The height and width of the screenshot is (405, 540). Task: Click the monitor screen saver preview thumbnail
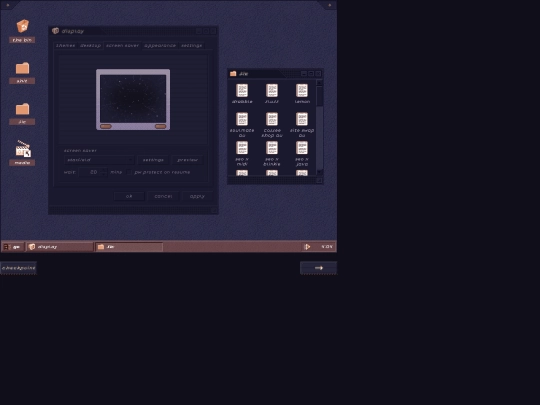[x=133, y=100]
